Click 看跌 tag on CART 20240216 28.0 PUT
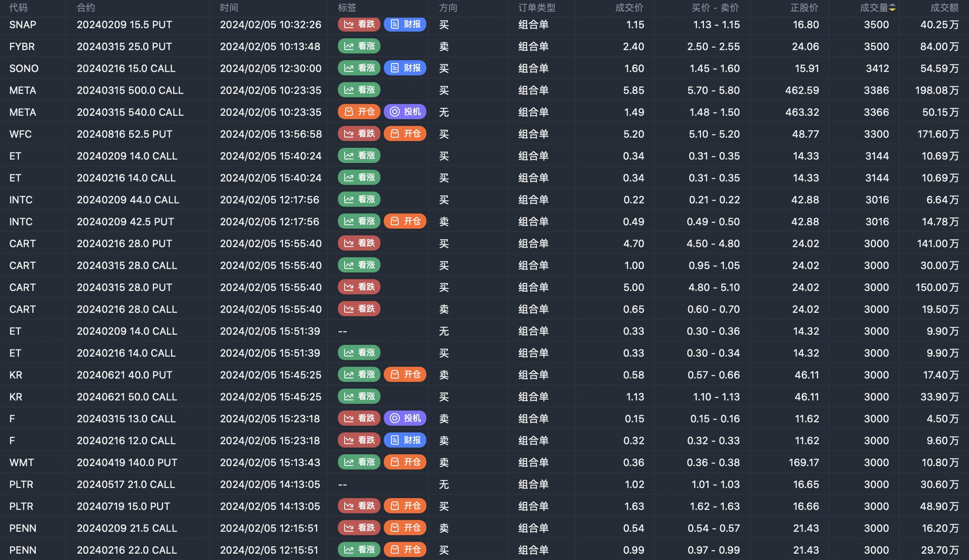969x560 pixels. pos(359,243)
